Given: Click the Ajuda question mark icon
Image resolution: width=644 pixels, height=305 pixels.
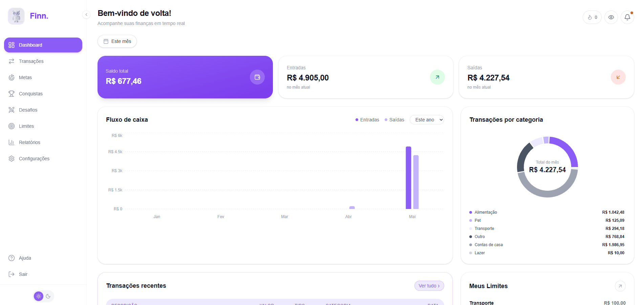Looking at the screenshot, I should coord(12,258).
